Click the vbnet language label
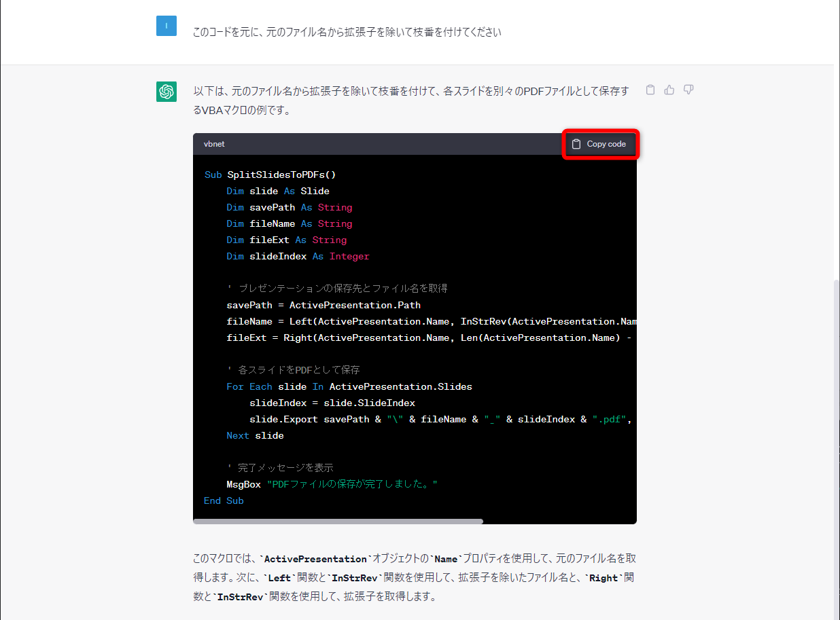This screenshot has width=840, height=620. pyautogui.click(x=214, y=144)
